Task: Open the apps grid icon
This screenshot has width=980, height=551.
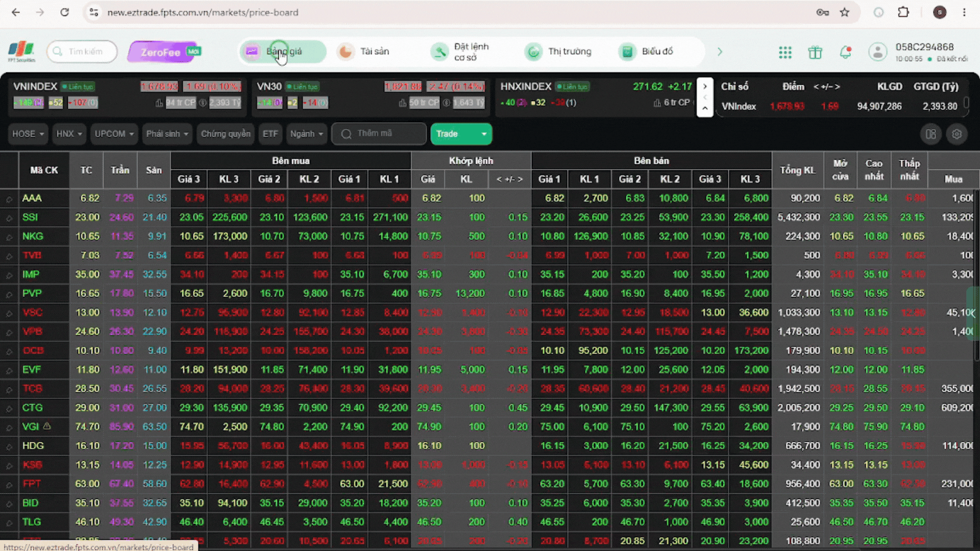Action: point(785,52)
